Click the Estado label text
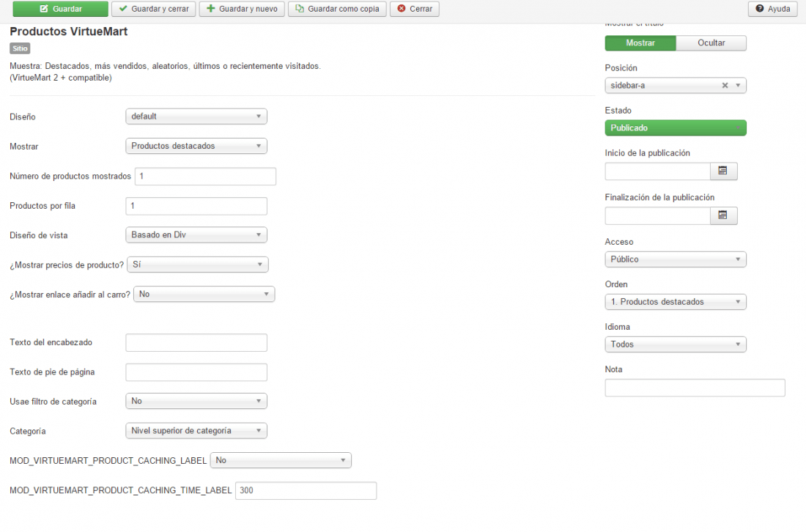Viewport: 806px width, 532px height. pos(618,111)
